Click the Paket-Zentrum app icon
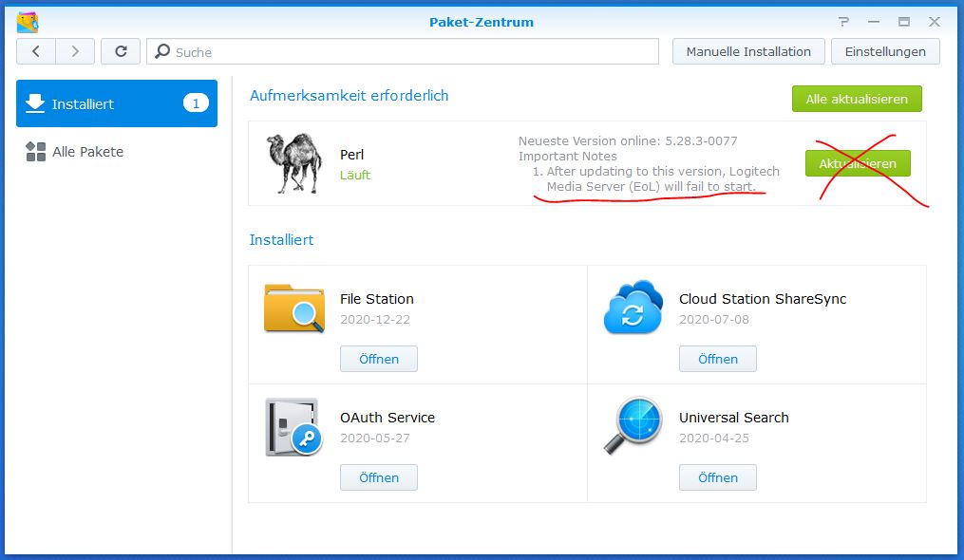 pos(28,22)
